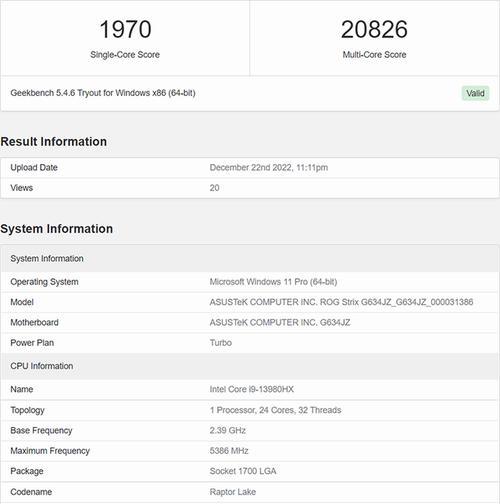Click the Multi-Core Score label
The height and width of the screenshot is (504, 500).
[374, 55]
